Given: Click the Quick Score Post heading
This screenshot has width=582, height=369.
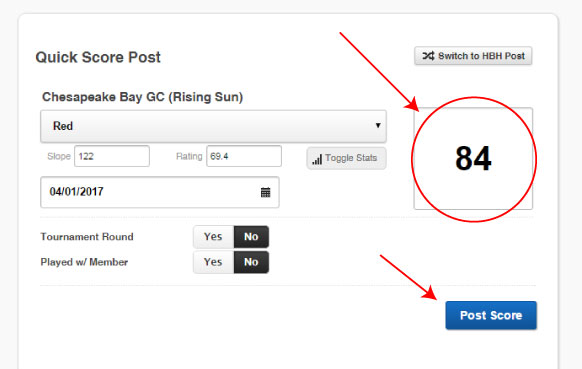Looking at the screenshot, I should click(x=98, y=58).
